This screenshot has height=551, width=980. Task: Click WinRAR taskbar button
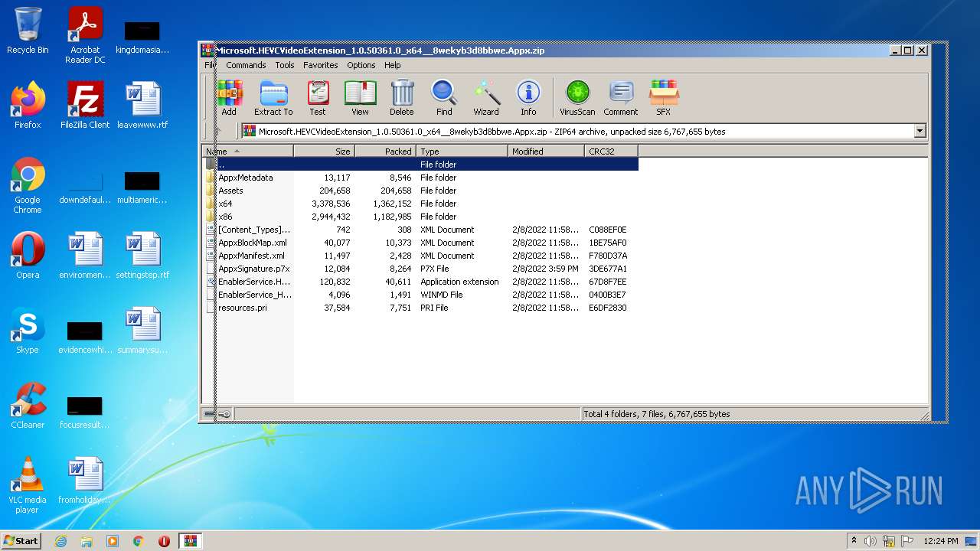point(190,541)
